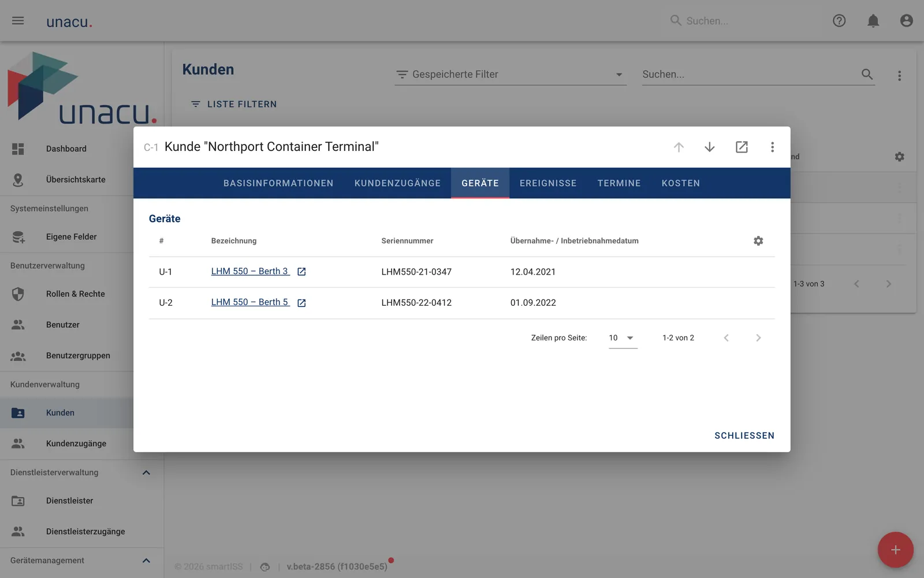
Task: Open the help icon in top bar
Action: [839, 21]
